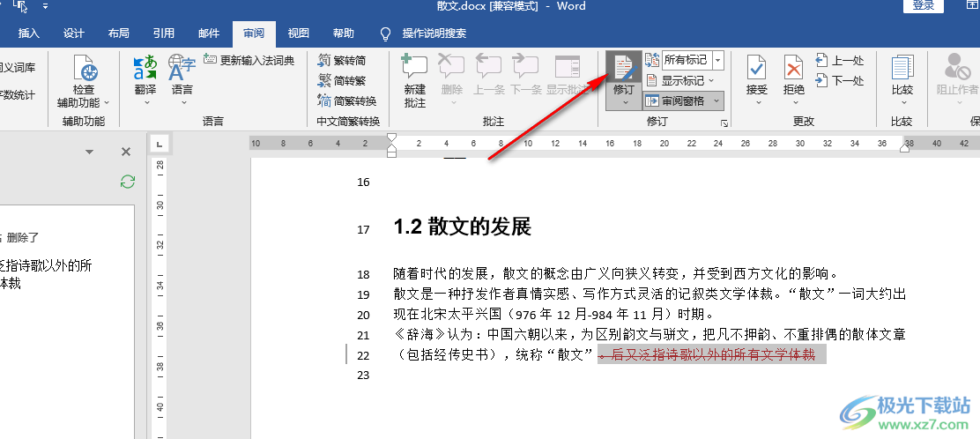Click the 字数统计 word count button
Viewport: 980px width, 439px height.
(x=18, y=95)
